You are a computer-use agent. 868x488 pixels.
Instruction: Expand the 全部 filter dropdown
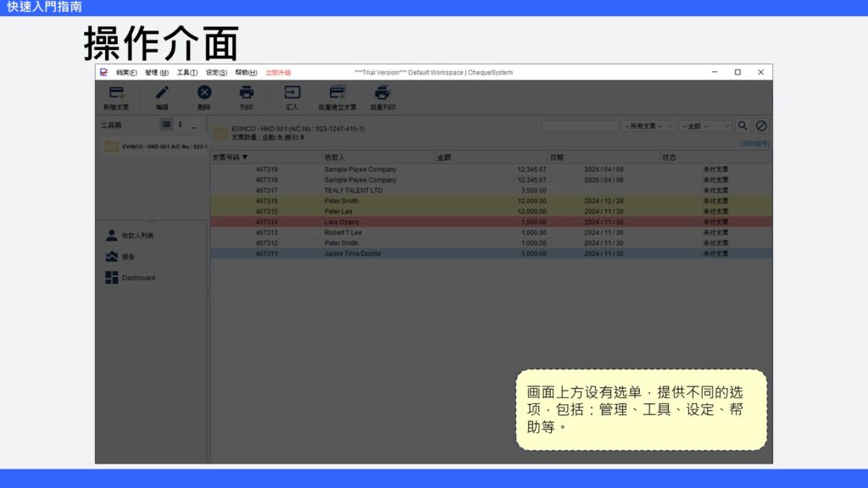(x=705, y=126)
